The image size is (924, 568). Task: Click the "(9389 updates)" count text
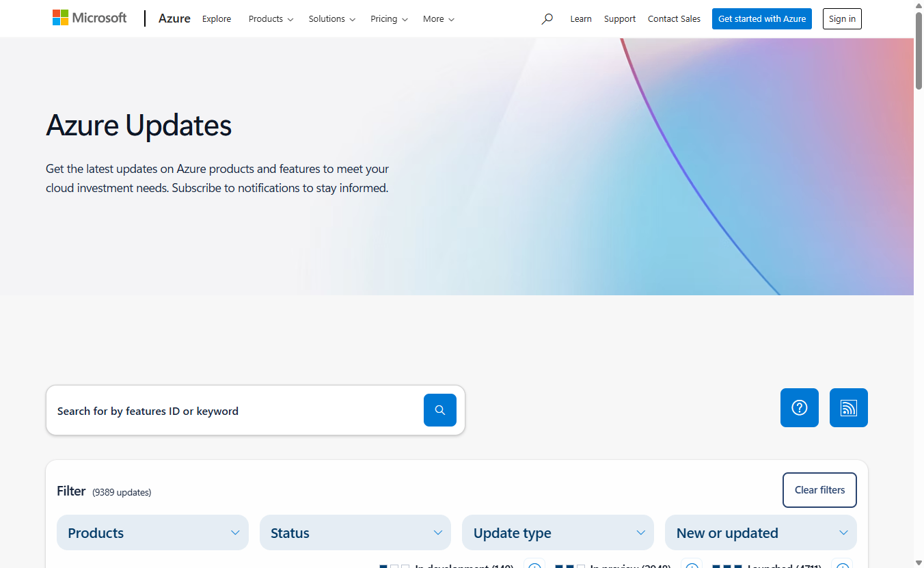point(122,492)
